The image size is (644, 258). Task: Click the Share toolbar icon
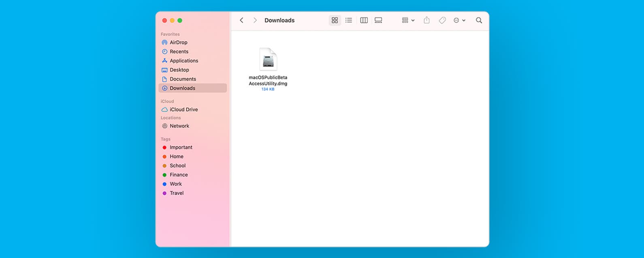(426, 20)
